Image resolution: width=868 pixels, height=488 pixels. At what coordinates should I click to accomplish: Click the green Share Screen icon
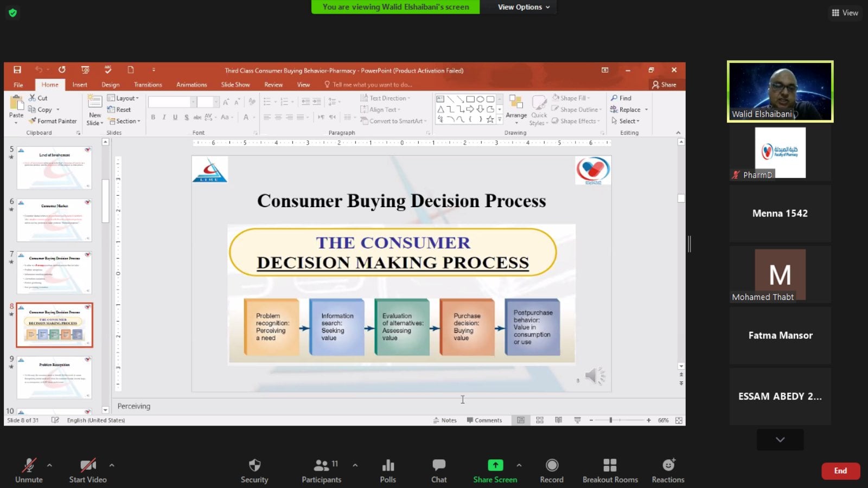[x=495, y=466]
